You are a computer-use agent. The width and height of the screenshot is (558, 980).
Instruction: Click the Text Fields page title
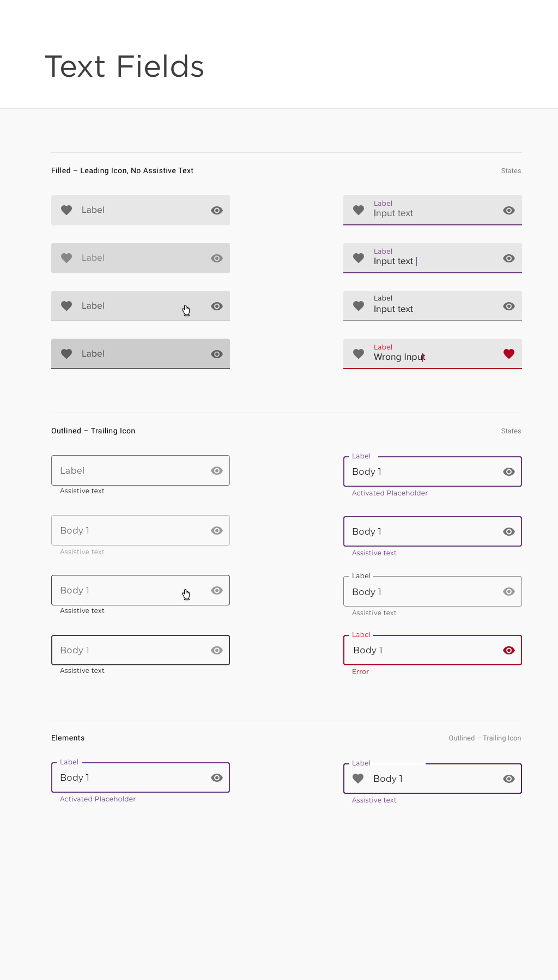click(124, 66)
